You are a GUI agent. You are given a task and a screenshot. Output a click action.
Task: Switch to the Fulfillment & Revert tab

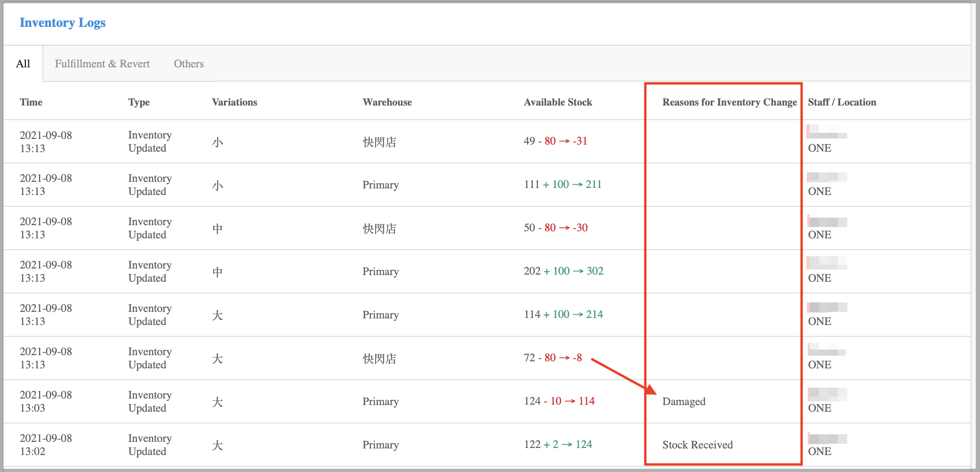tap(102, 64)
